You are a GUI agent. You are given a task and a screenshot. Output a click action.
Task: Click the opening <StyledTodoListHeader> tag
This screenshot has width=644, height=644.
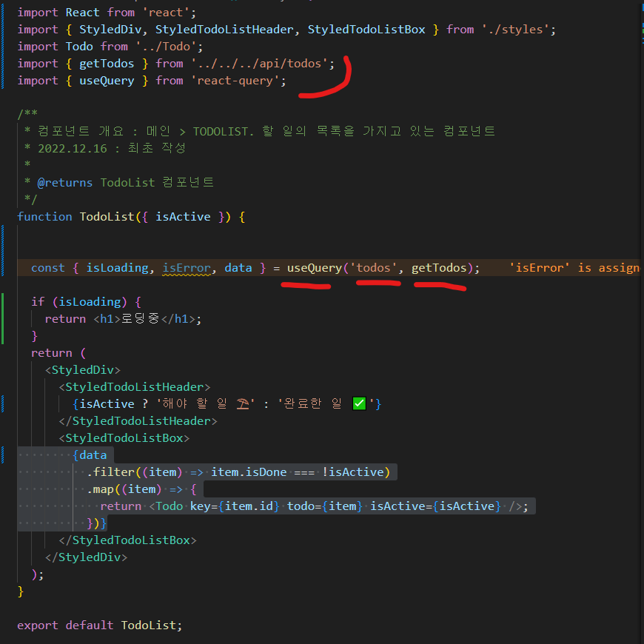135,387
